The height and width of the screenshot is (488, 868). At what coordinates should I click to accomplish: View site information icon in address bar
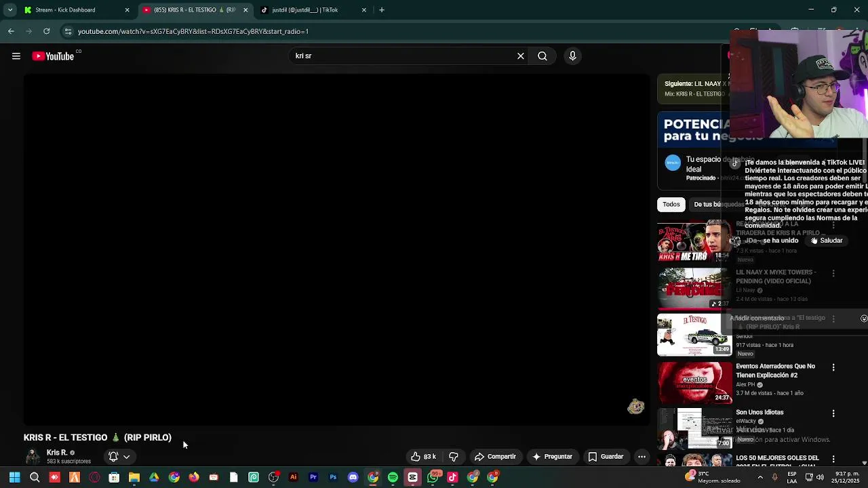click(67, 31)
